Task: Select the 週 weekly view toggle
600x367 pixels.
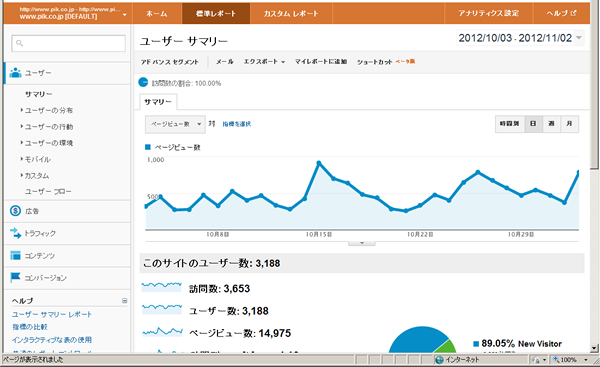Action: pyautogui.click(x=551, y=124)
